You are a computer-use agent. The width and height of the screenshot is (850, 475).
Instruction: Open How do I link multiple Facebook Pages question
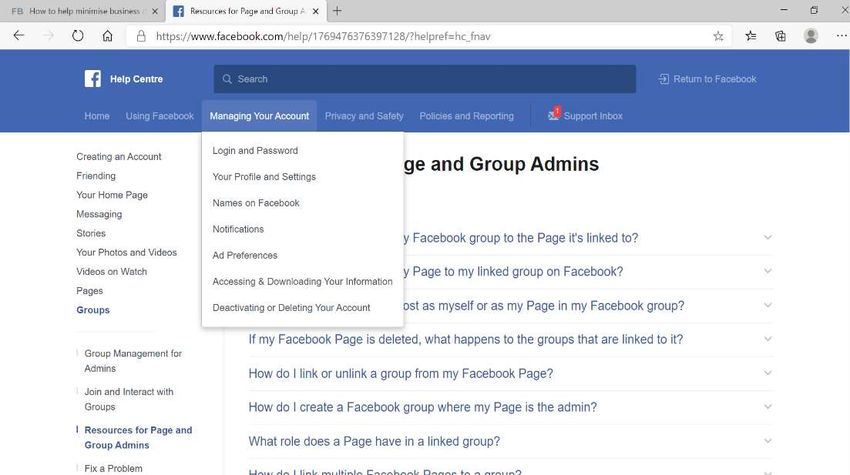point(385,471)
